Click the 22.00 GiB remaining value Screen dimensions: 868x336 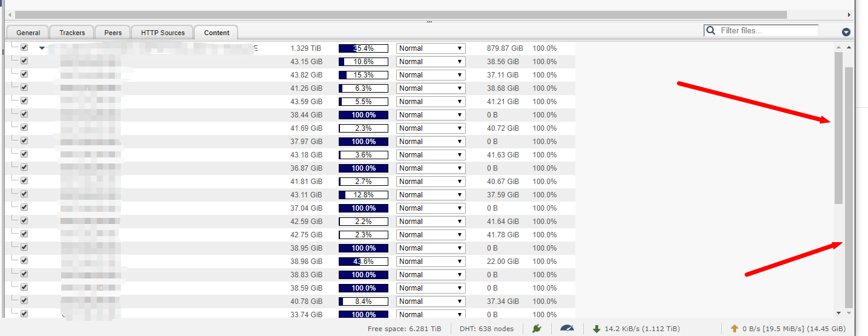coord(503,262)
